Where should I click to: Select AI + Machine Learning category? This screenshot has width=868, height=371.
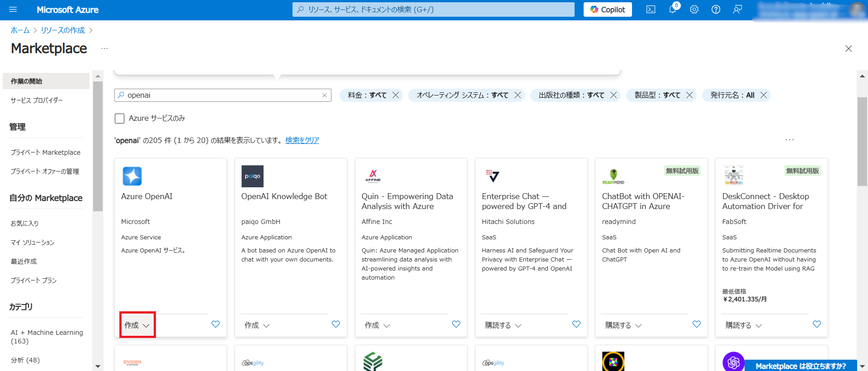coord(47,337)
